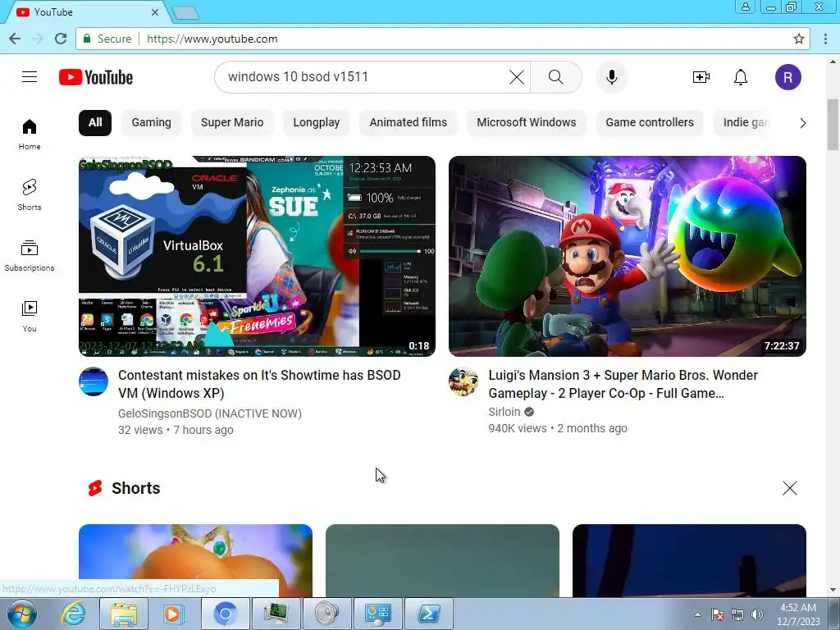
Task: Open the Luigi's Mansion 3 video title
Action: [x=623, y=384]
